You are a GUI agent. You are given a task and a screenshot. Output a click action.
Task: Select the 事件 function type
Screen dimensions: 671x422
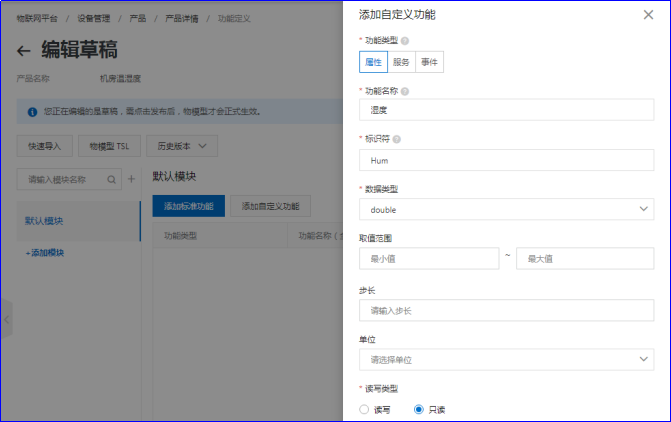[x=429, y=62]
